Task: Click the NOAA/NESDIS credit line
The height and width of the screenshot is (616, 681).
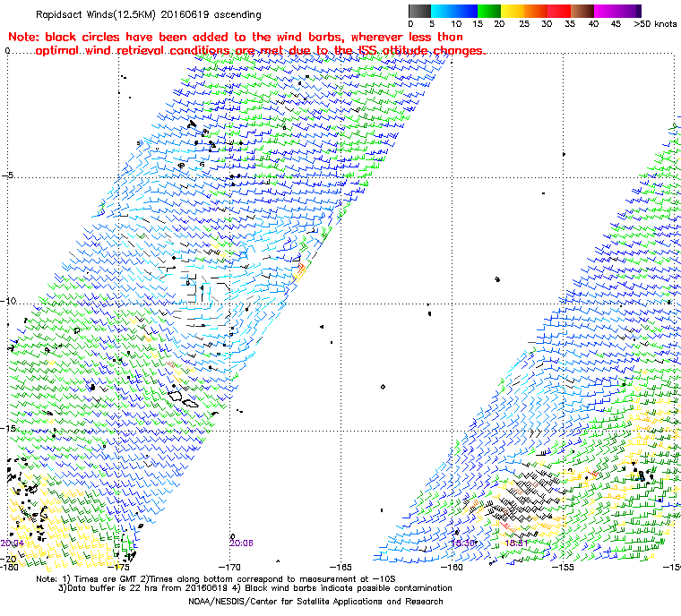Action: click(x=315, y=602)
